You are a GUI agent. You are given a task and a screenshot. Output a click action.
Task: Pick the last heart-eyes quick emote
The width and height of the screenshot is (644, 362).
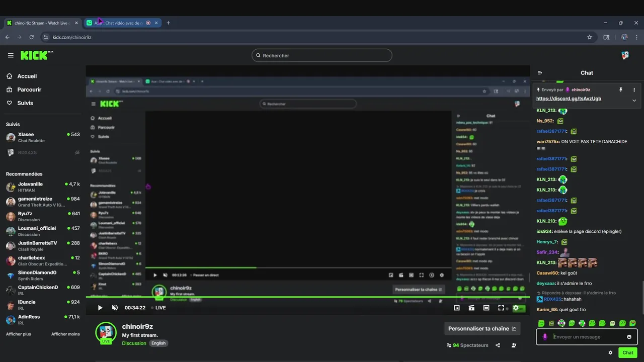pyautogui.click(x=632, y=323)
